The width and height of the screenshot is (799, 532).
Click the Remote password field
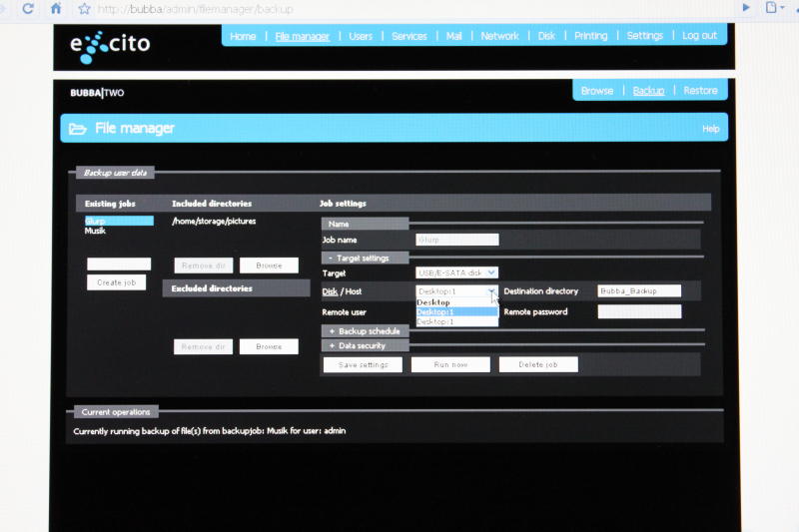639,311
